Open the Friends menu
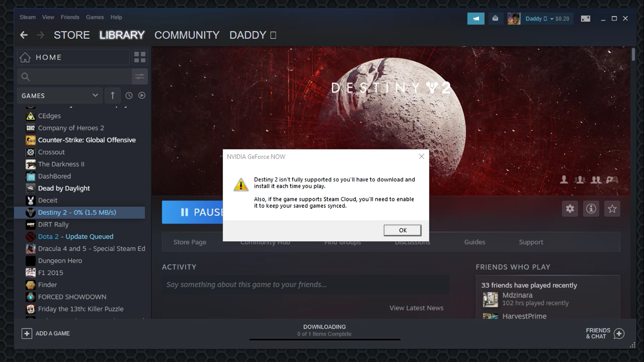 click(x=70, y=17)
